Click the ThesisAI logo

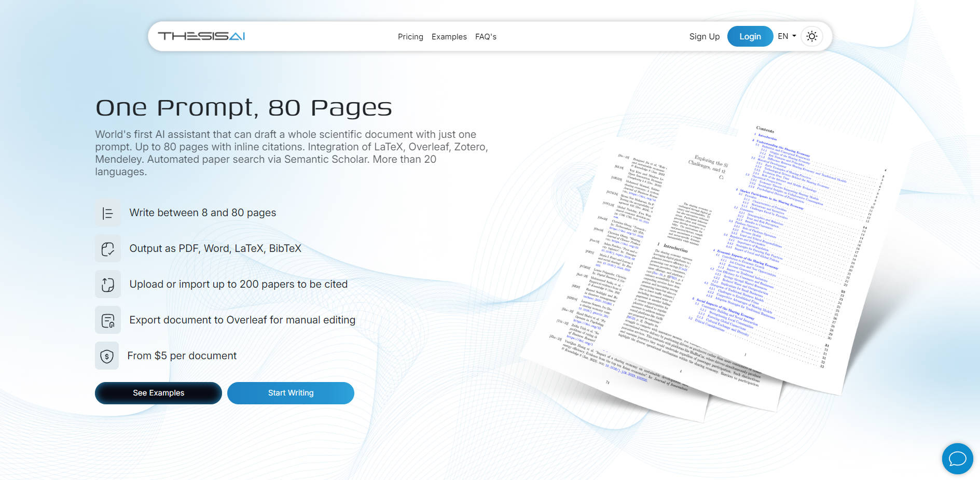(201, 36)
